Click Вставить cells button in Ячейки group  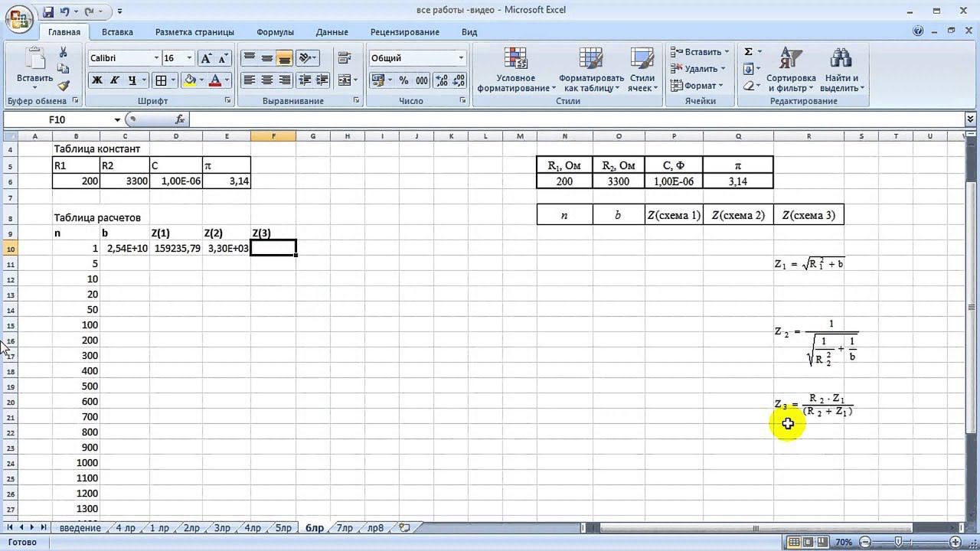(700, 52)
